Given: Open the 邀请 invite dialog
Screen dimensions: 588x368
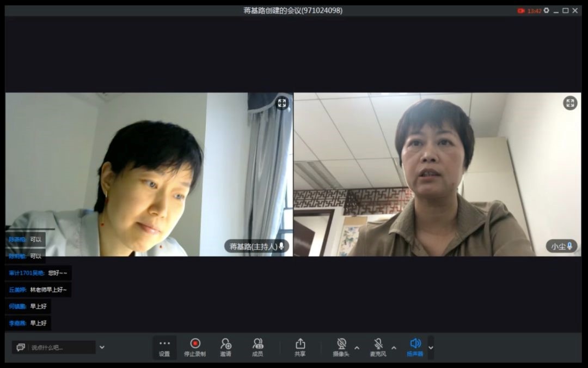Looking at the screenshot, I should (225, 347).
